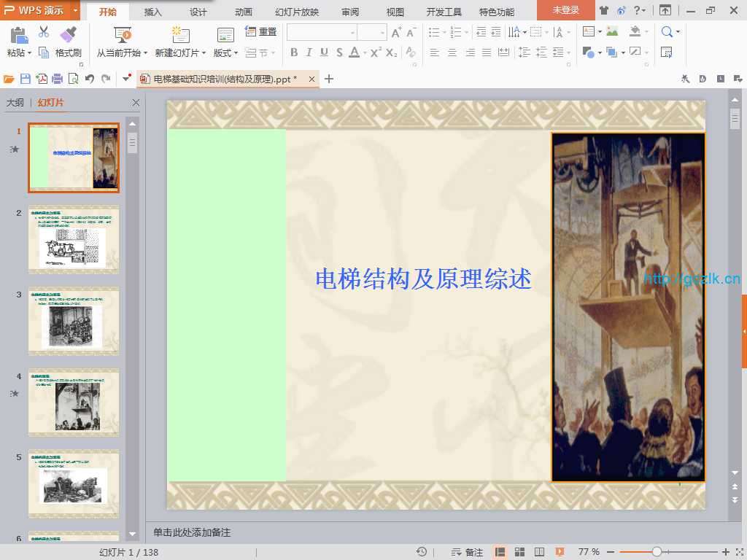Toggle Italic formatting
747x560 pixels.
(309, 52)
